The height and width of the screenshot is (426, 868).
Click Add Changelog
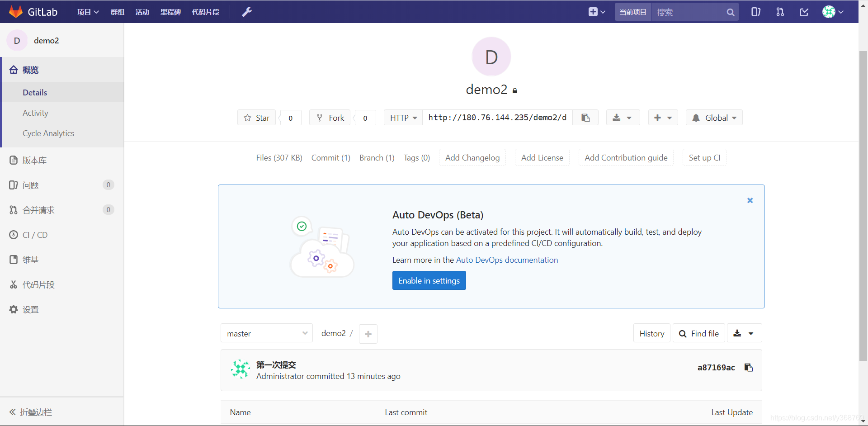click(472, 157)
